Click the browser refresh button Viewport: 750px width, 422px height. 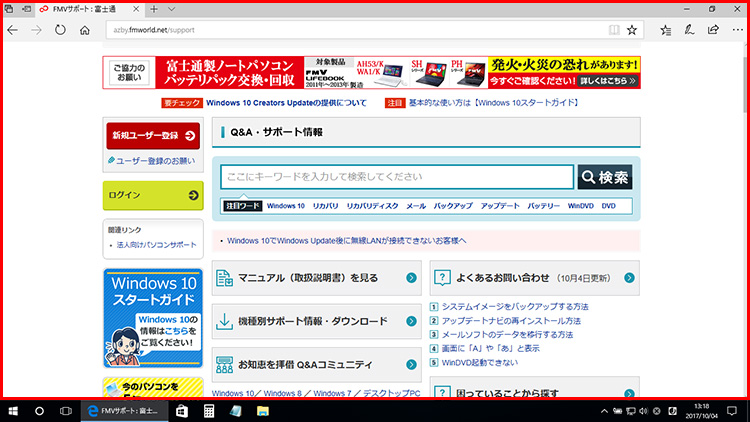pos(60,30)
